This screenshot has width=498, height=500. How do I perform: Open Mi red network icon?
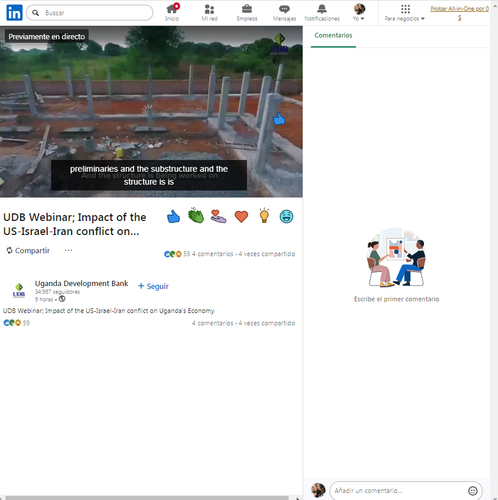[209, 12]
